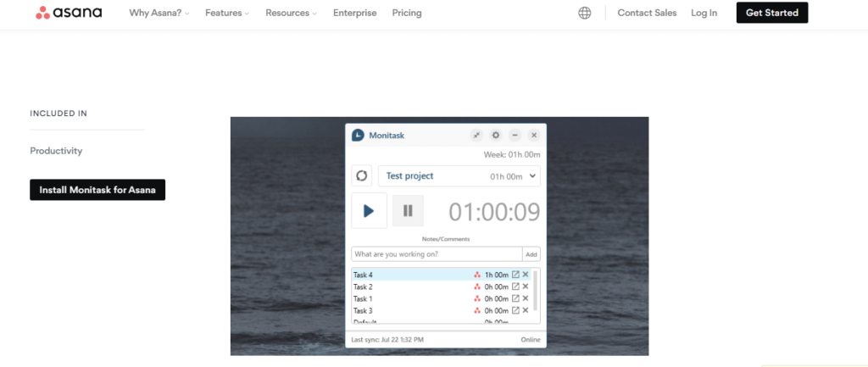Viewport: 868px width, 367px height.
Task: Open Task 4 in external link icon
Action: [x=515, y=275]
